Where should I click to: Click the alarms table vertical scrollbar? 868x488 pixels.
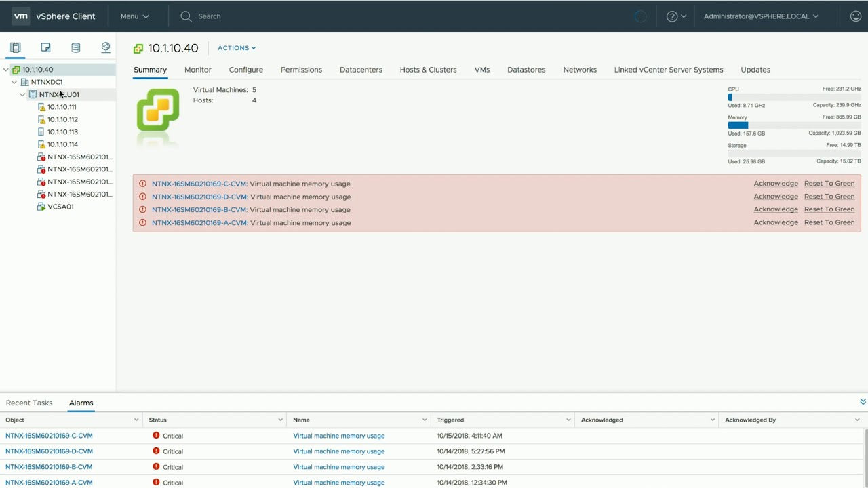[866, 457]
